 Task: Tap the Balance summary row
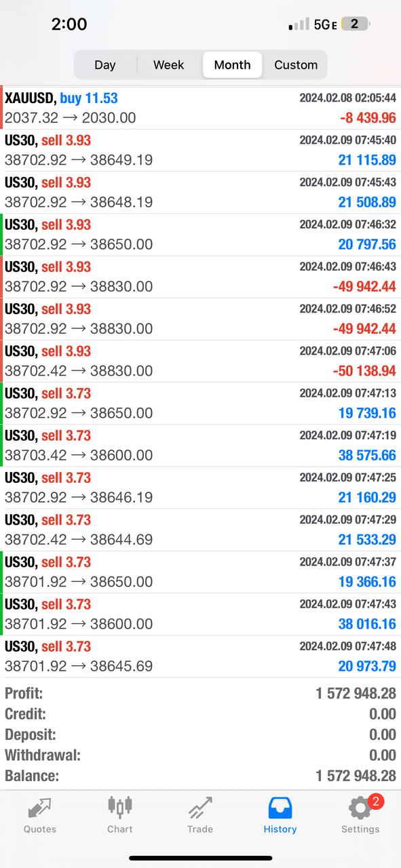click(x=200, y=775)
